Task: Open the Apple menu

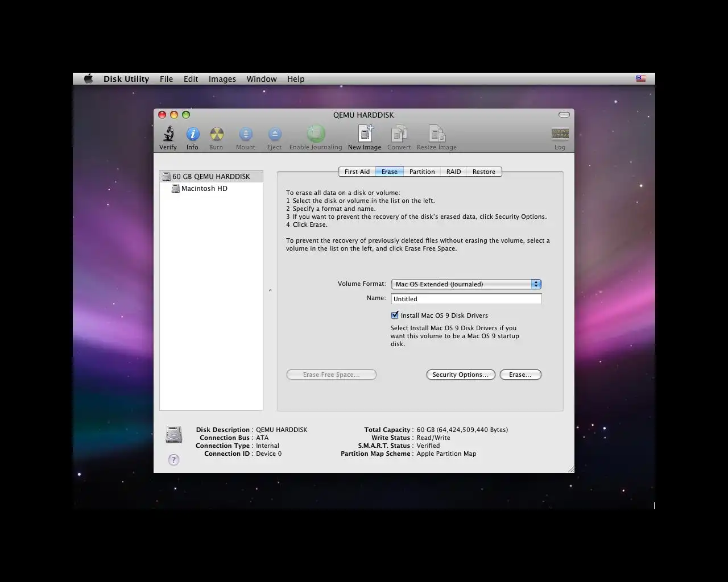Action: (x=88, y=79)
